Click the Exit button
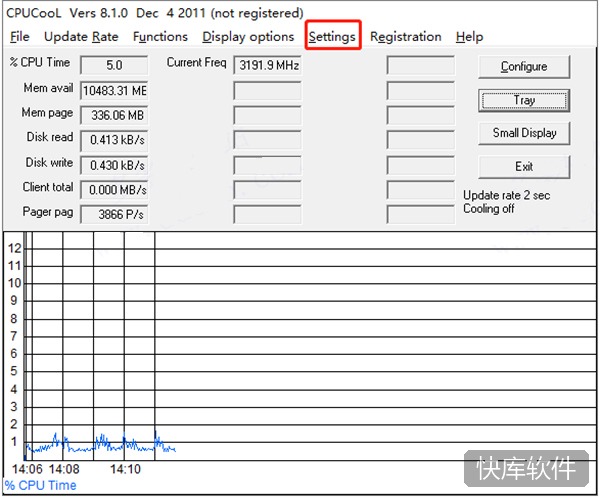Screen dimensions: 600x498 pos(524,167)
